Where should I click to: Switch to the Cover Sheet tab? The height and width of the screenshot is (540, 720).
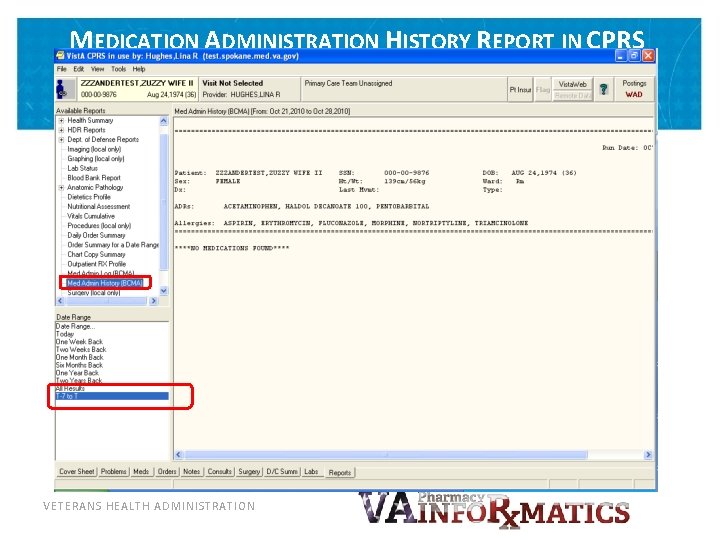tap(77, 472)
